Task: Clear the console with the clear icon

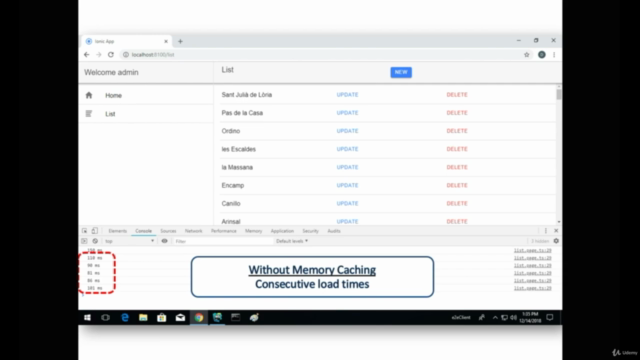Action: pos(95,241)
